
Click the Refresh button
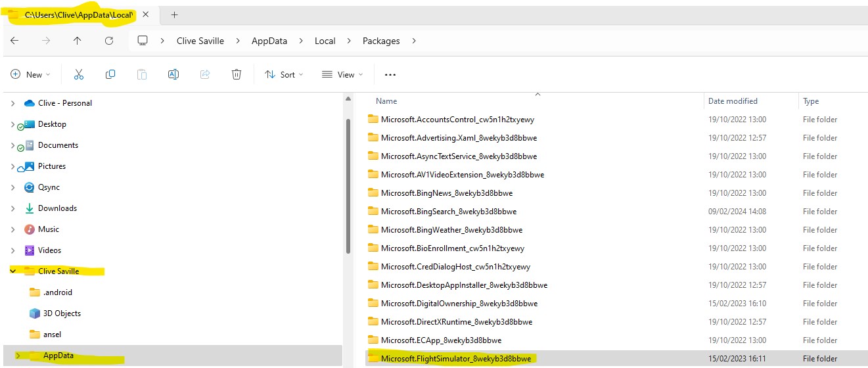pyautogui.click(x=109, y=41)
